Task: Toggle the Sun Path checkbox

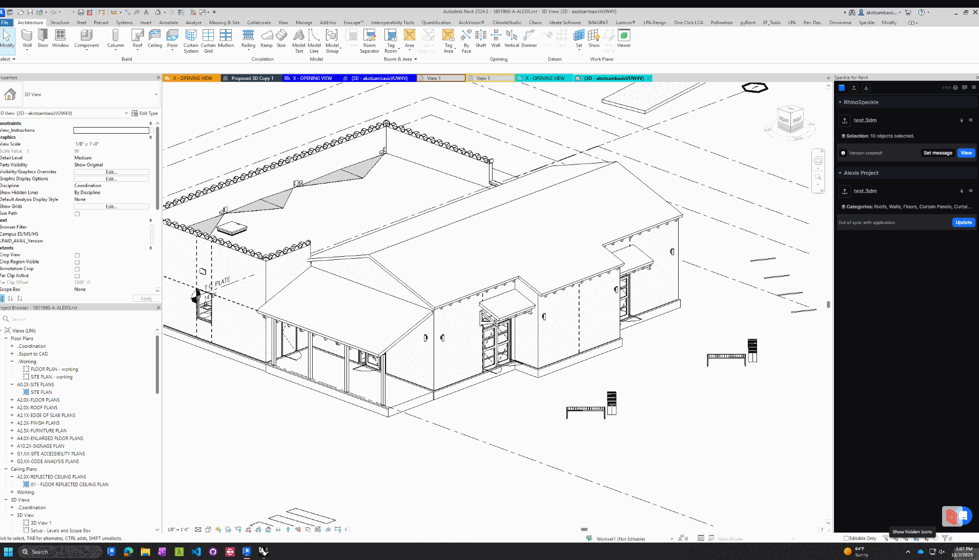Action: tap(77, 214)
